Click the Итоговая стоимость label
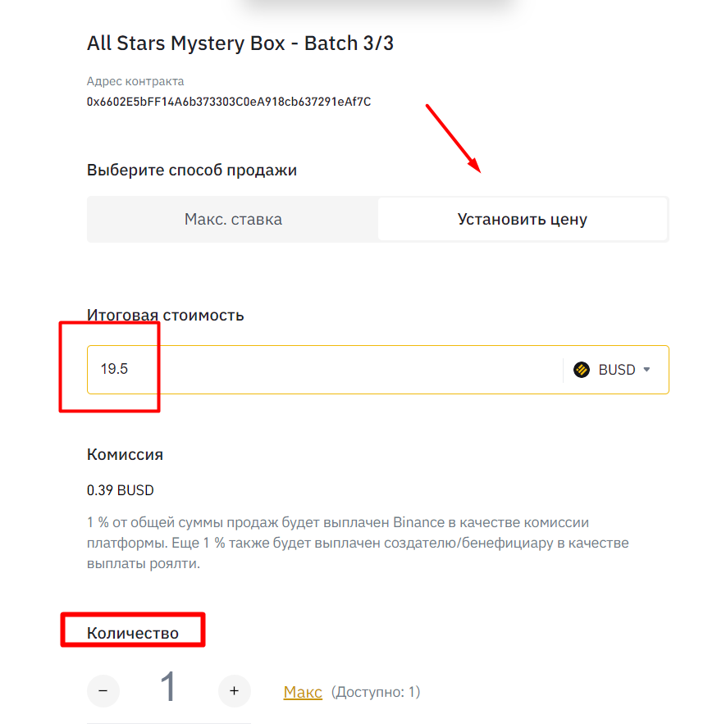 pyautogui.click(x=166, y=315)
